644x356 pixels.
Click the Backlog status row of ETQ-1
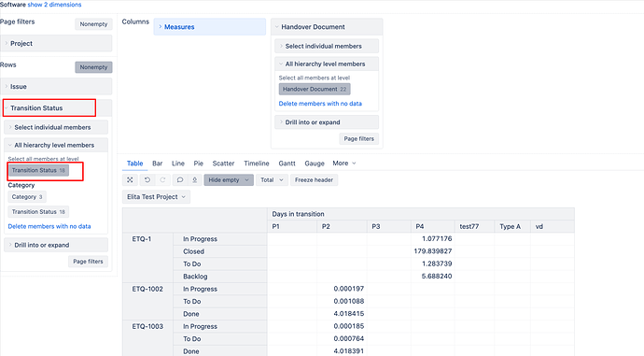[x=220, y=277]
